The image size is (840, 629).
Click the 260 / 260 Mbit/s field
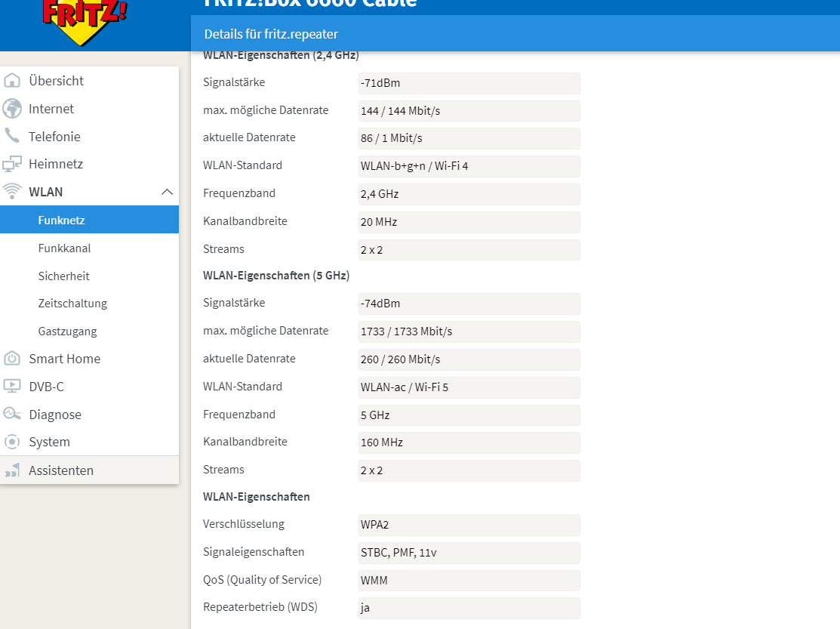pyautogui.click(x=469, y=359)
